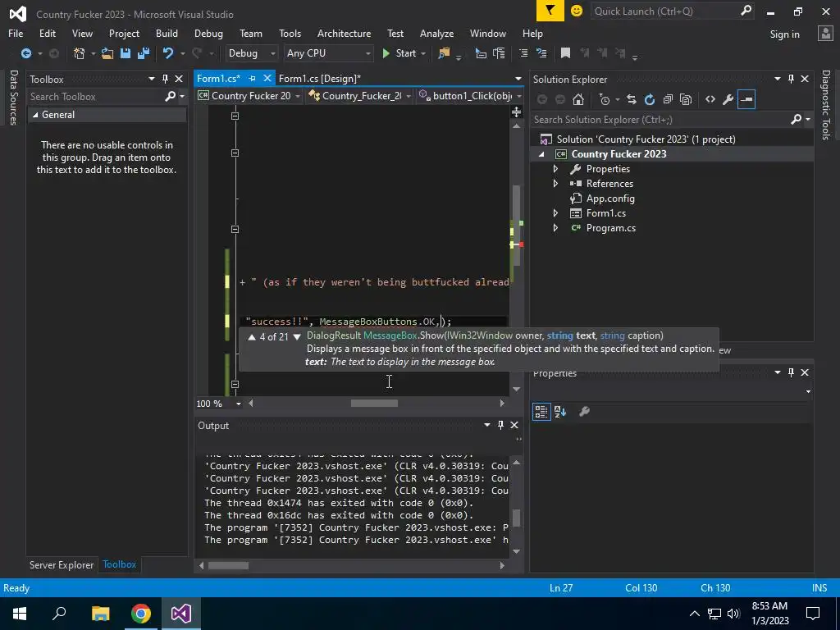
Task: Click the Show All Files icon
Action: pyautogui.click(x=686, y=99)
